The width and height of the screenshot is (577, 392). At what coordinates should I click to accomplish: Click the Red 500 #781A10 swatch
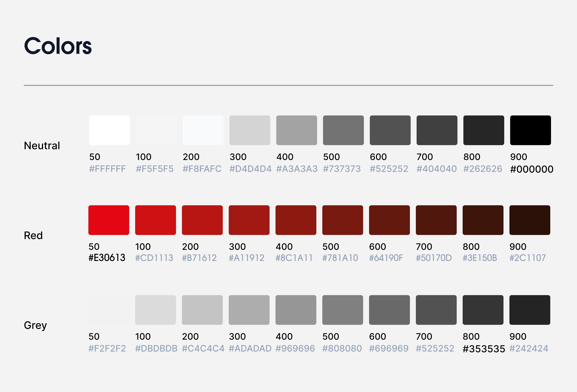click(x=342, y=220)
